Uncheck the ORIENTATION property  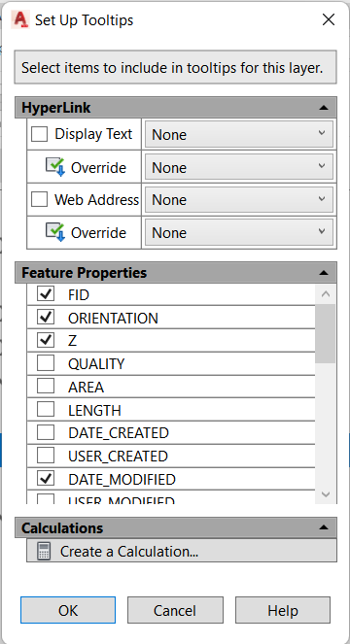tap(46, 317)
